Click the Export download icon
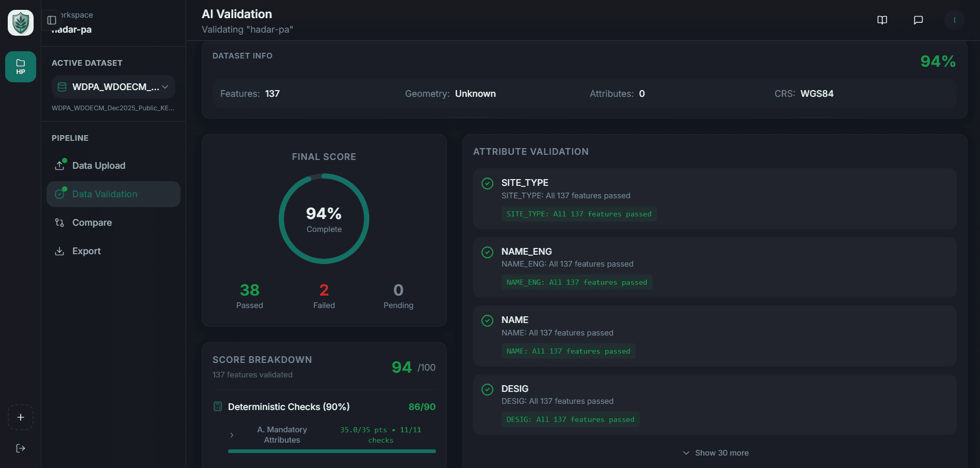Screen dimensions: 980x468 [60, 251]
